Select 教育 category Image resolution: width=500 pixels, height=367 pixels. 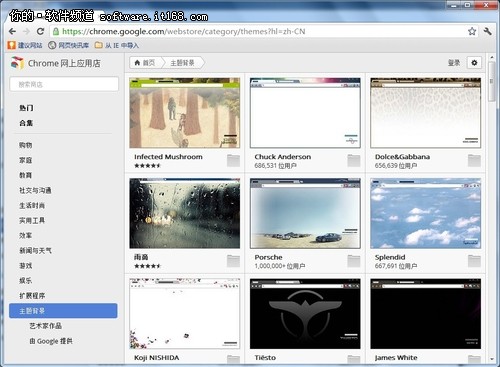pyautogui.click(x=26, y=175)
